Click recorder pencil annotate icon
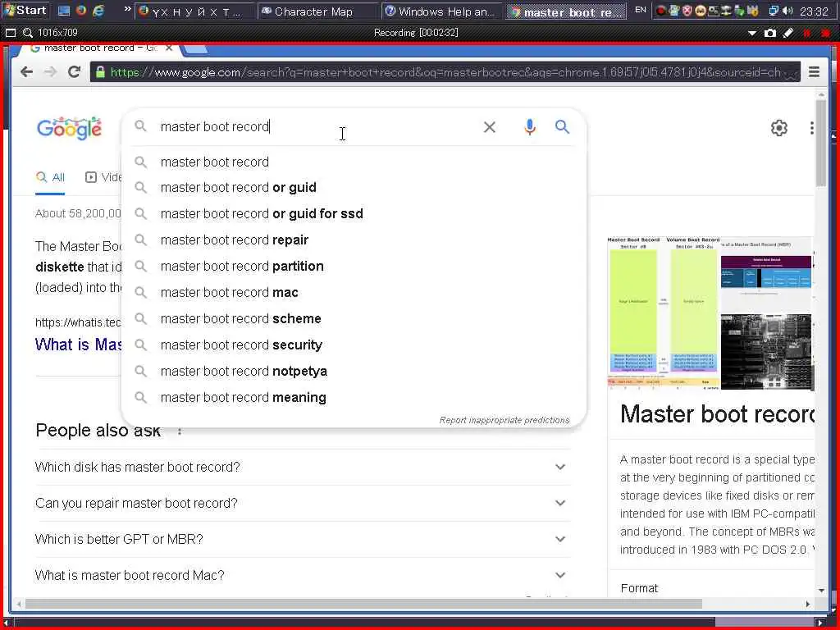The image size is (840, 630). click(788, 33)
